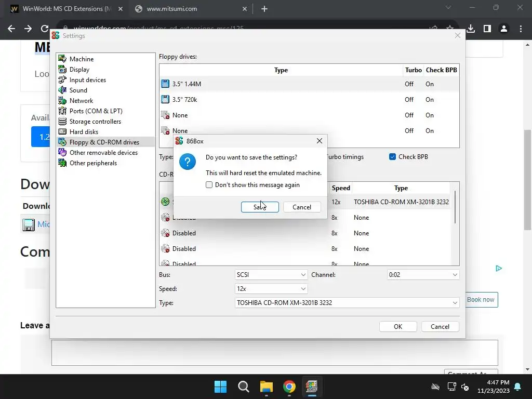Check 'Don't show this message again'
Screen dimensions: 532x399
pos(209,184)
